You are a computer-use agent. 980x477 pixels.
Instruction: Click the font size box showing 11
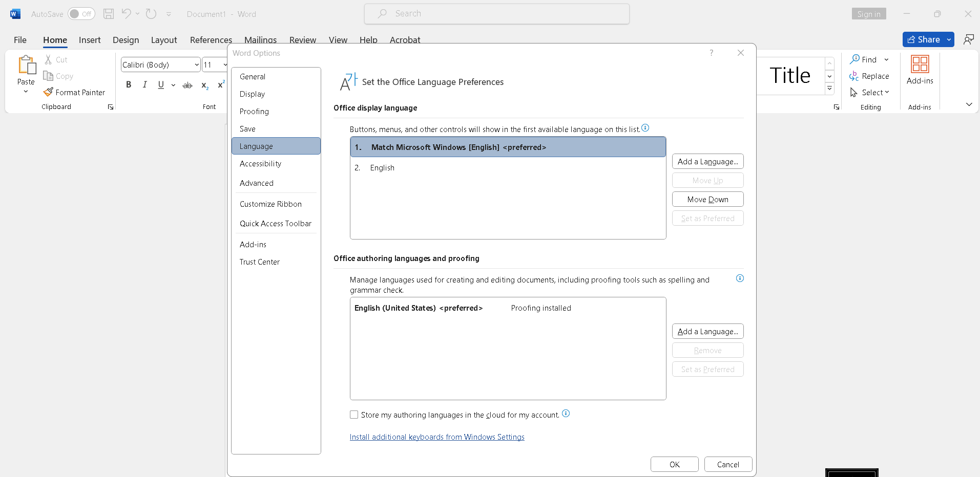click(x=213, y=64)
